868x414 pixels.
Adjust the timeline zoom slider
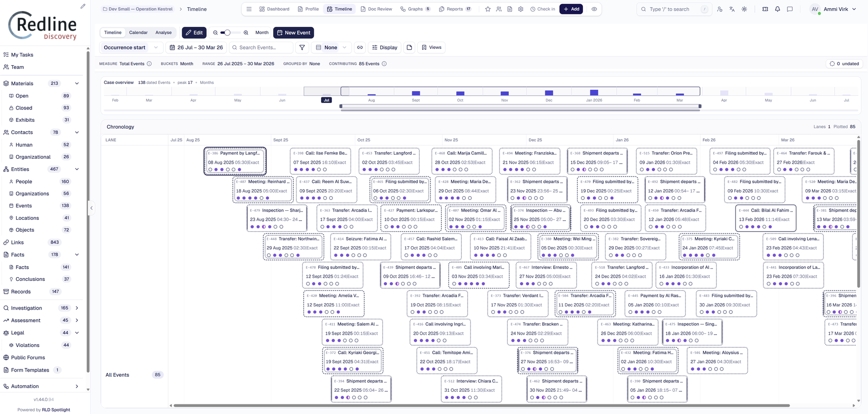(x=228, y=33)
